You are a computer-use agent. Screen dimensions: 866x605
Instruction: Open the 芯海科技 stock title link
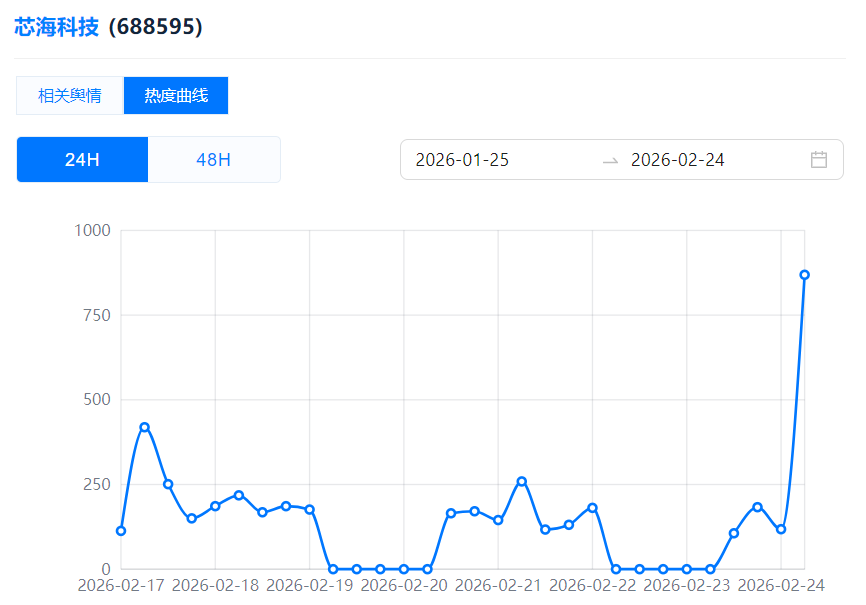pos(56,27)
